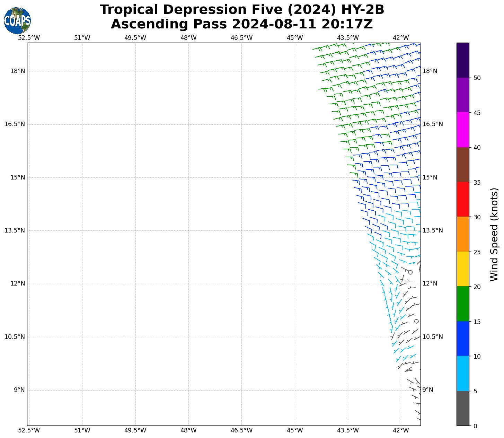504x438 pixels.
Task: Click the calm wind circle near 11°N
Action: coord(416,321)
